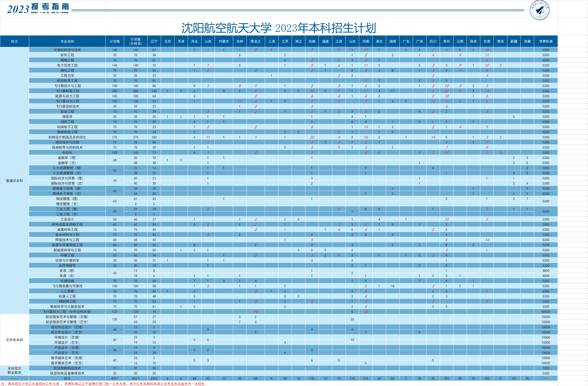Select the '湖南' column header
588x386 pixels.
click(x=392, y=41)
